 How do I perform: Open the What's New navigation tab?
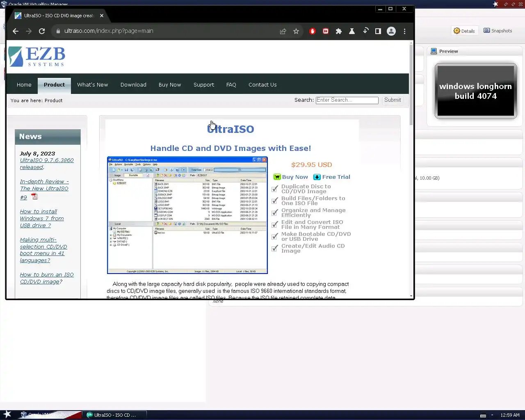[x=93, y=85]
